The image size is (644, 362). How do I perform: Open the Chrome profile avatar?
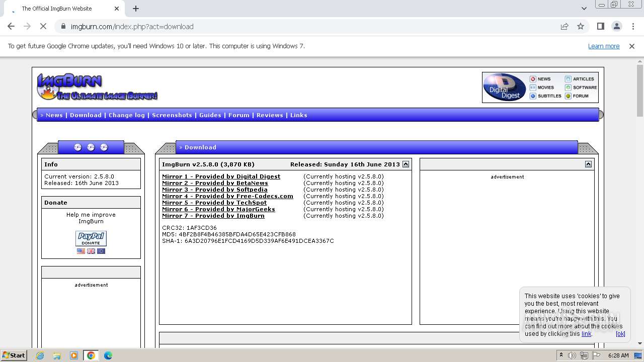pyautogui.click(x=617, y=26)
